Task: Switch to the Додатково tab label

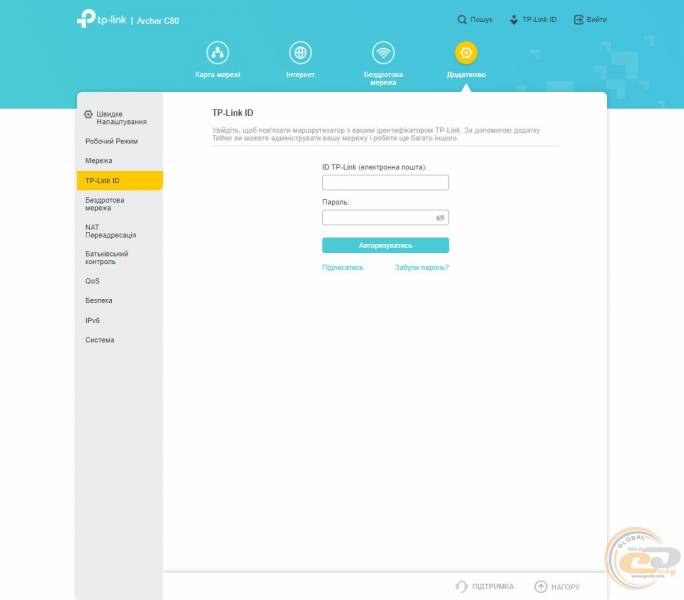Action: [466, 75]
